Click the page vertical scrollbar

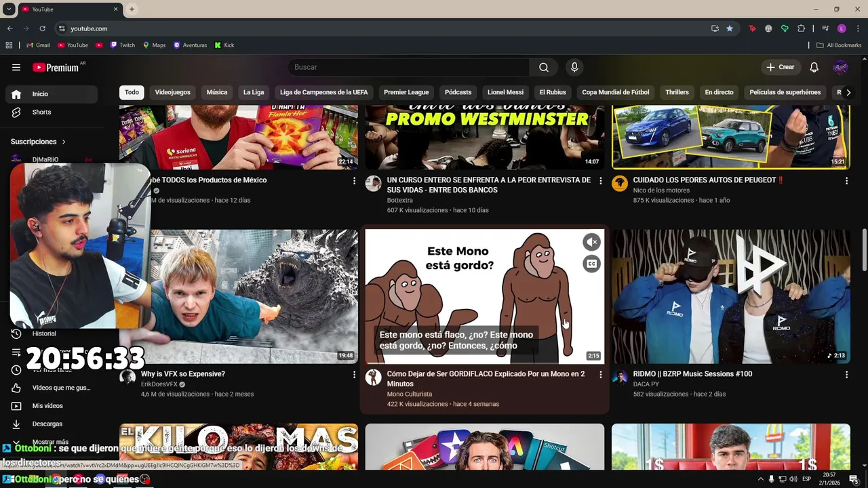864,251
